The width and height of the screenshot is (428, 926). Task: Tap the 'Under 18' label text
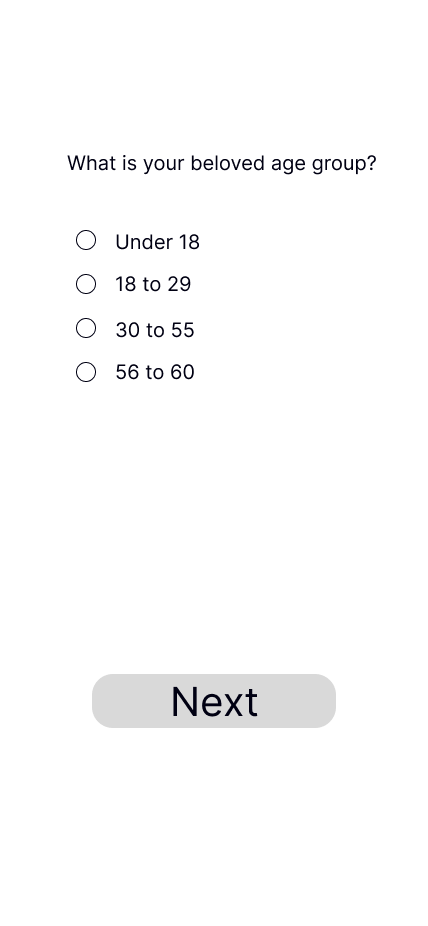pyautogui.click(x=158, y=242)
